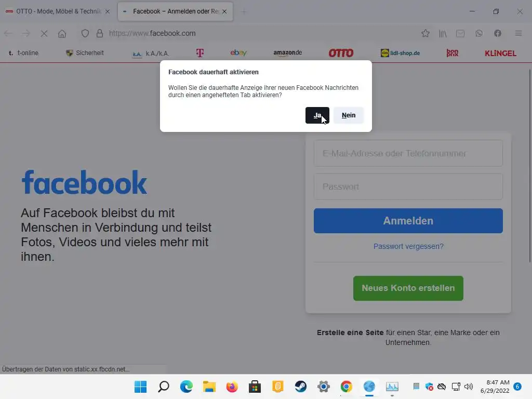The height and width of the screenshot is (399, 532).
Task: Open a new tab with plus button
Action: point(244,11)
